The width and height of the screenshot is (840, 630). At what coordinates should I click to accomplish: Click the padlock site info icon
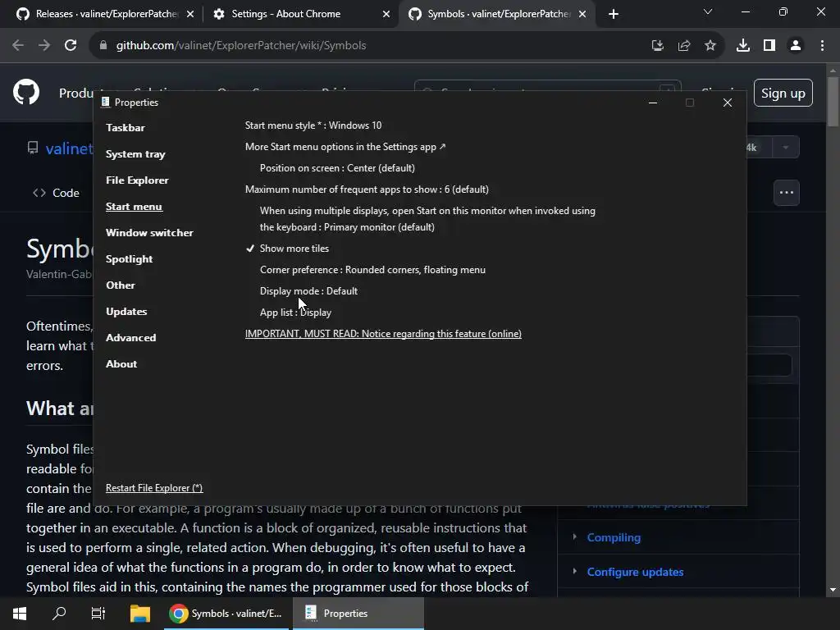pyautogui.click(x=103, y=46)
